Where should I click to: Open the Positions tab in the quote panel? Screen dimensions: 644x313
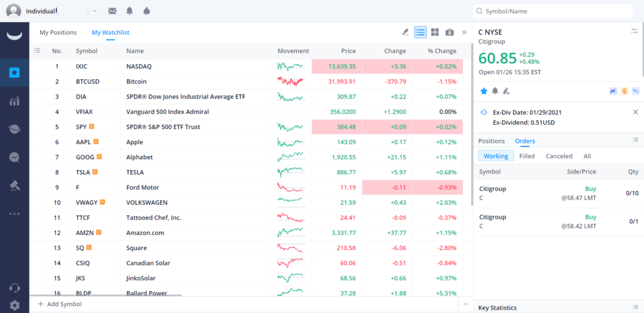pyautogui.click(x=491, y=141)
